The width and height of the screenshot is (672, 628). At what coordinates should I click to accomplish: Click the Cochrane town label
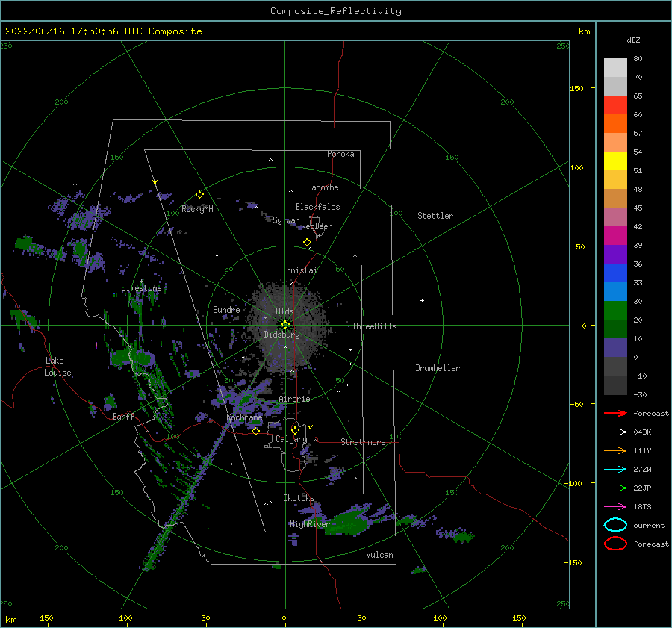244,417
